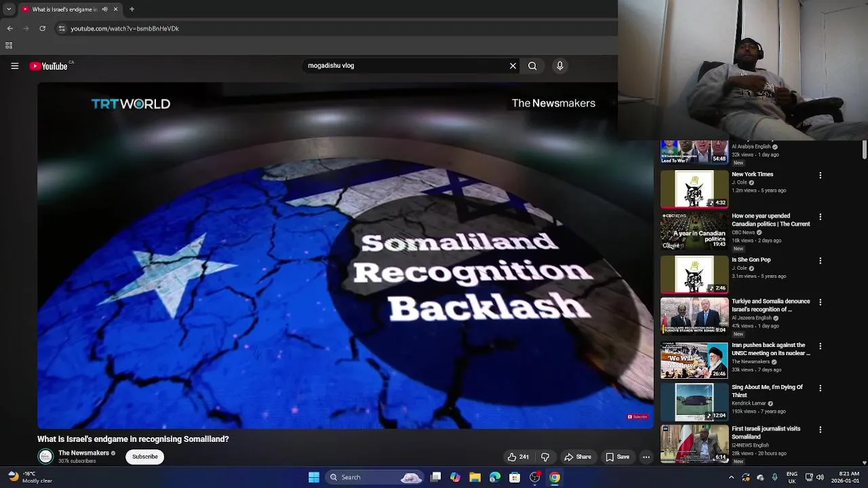Screen dimensions: 868x488
Task: Open options menu for 'New York Times' video
Action: pyautogui.click(x=820, y=176)
